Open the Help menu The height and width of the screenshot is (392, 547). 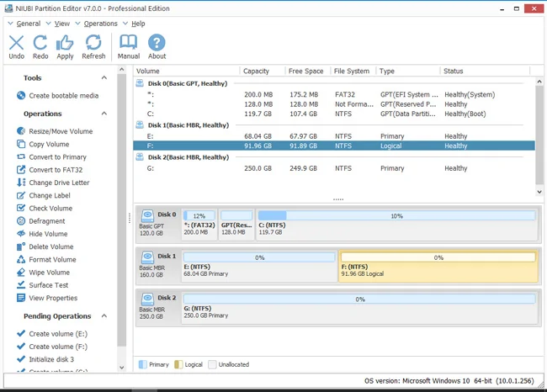click(138, 24)
